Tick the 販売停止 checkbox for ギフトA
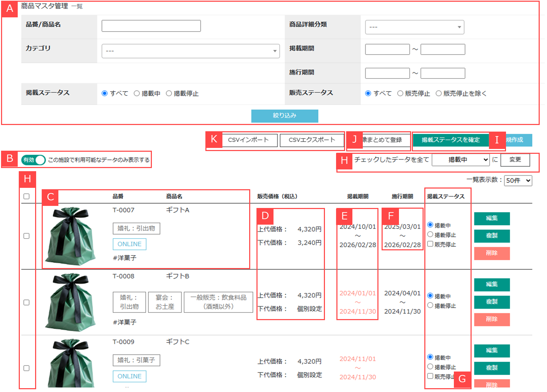The width and height of the screenshot is (547, 392). (430, 244)
